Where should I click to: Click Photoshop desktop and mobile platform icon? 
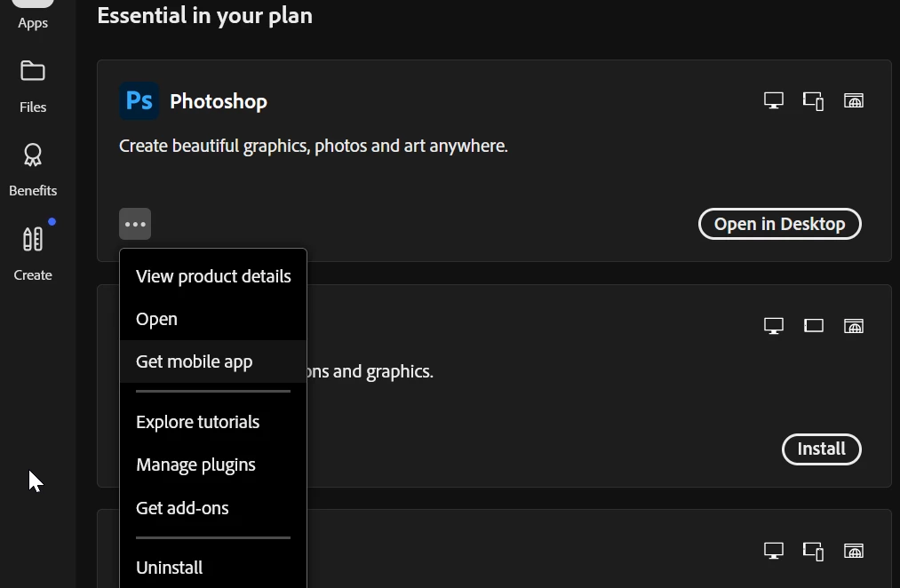[x=813, y=101]
